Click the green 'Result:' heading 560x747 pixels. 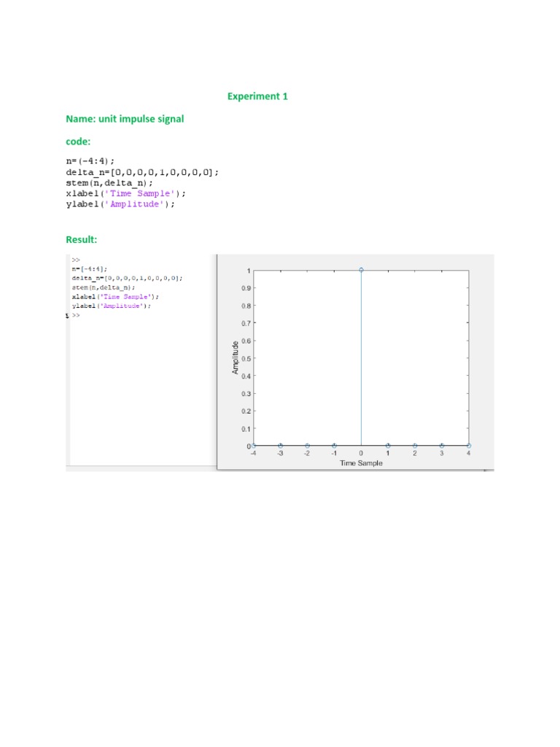81,239
